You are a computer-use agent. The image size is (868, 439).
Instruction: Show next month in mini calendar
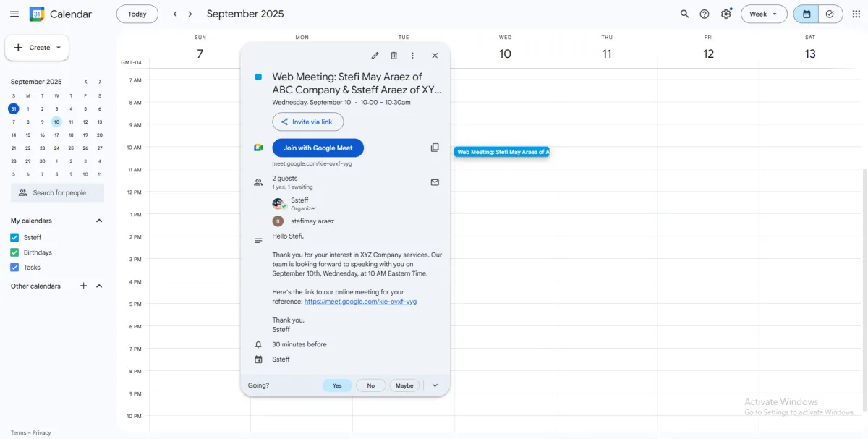point(100,82)
